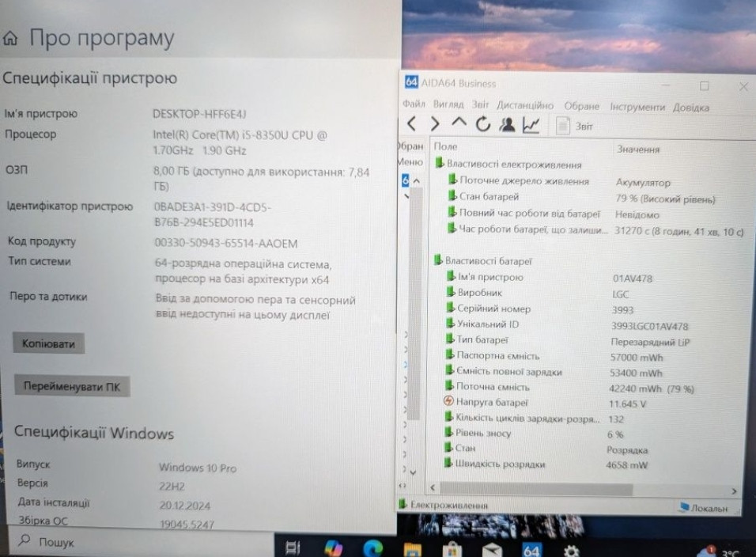Open the Файл menu in AIDA64

coord(414,105)
